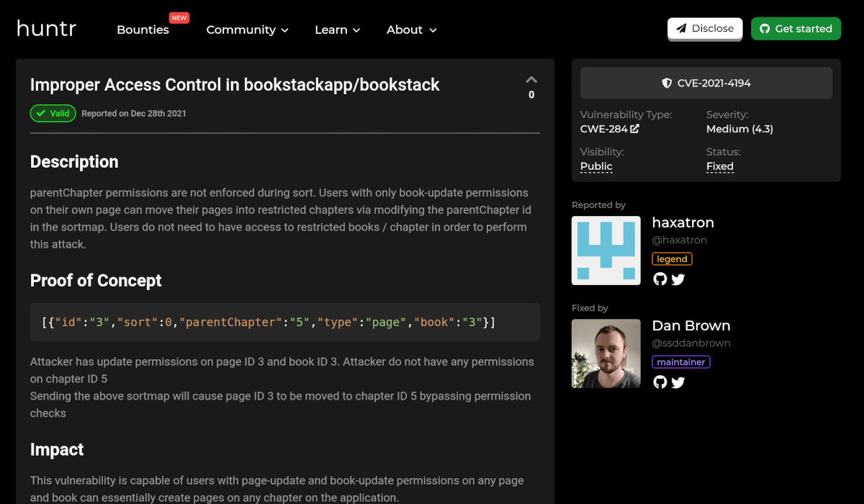Open the CWE-284 external link
The height and width of the screenshot is (504, 864).
point(609,129)
